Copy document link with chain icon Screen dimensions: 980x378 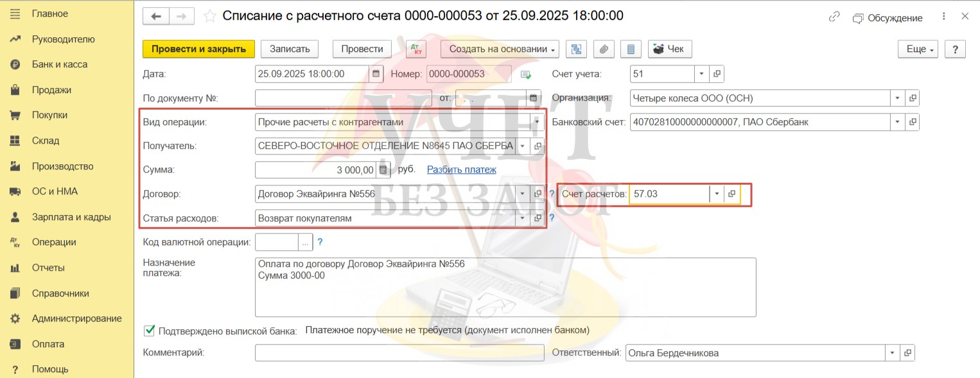[834, 17]
